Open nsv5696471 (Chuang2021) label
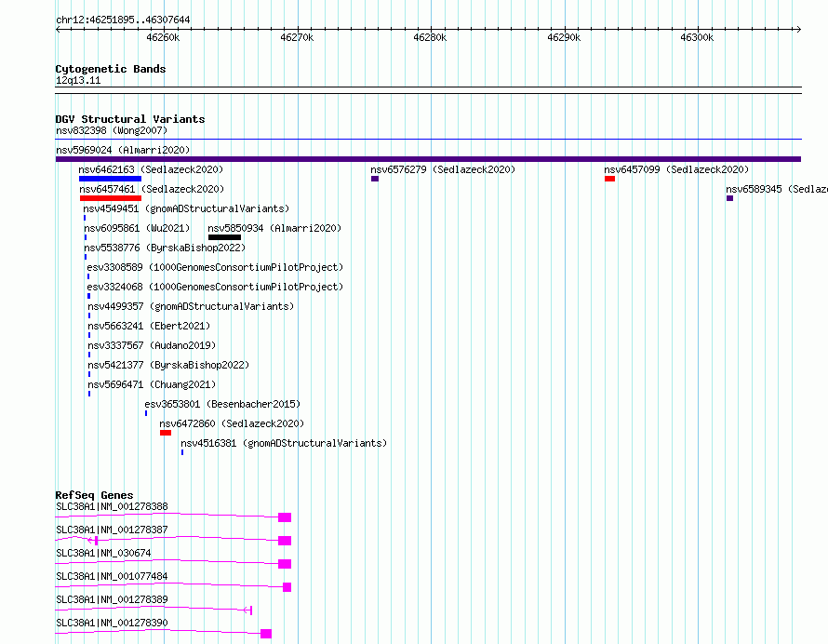The width and height of the screenshot is (828, 644). [x=152, y=384]
